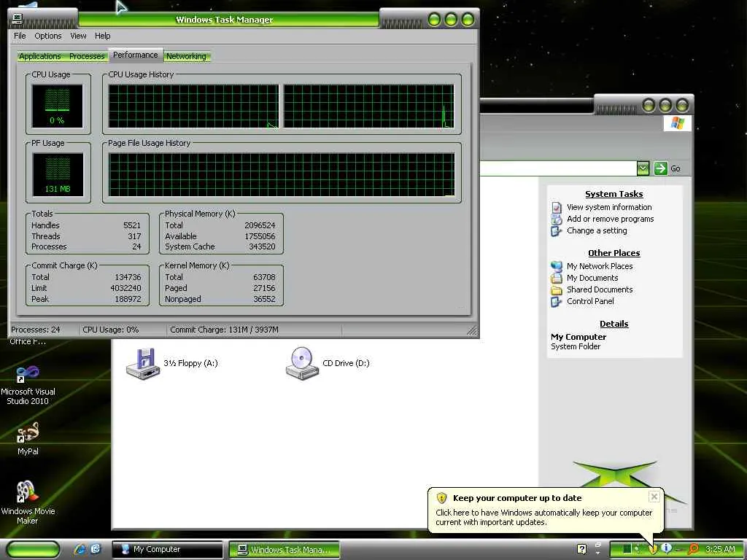Viewport: 747px width, 560px height.
Task: Click the Shared Documents folder icon
Action: point(557,290)
